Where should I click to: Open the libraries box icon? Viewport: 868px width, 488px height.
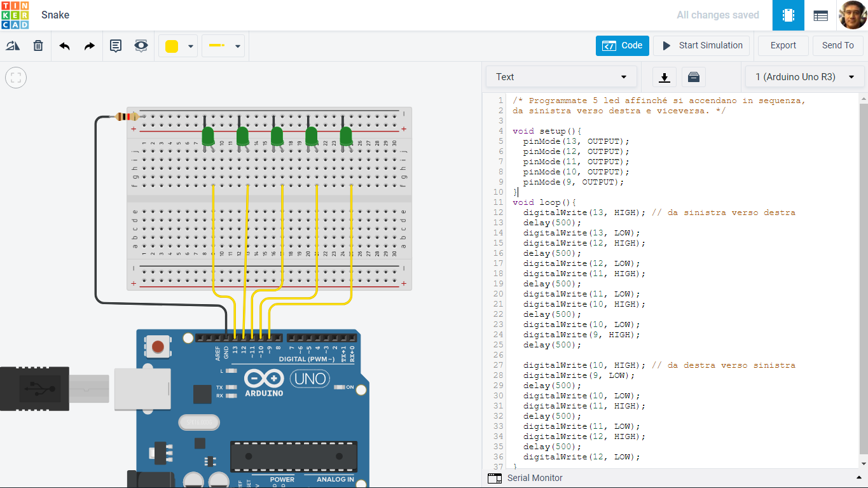pyautogui.click(x=694, y=77)
